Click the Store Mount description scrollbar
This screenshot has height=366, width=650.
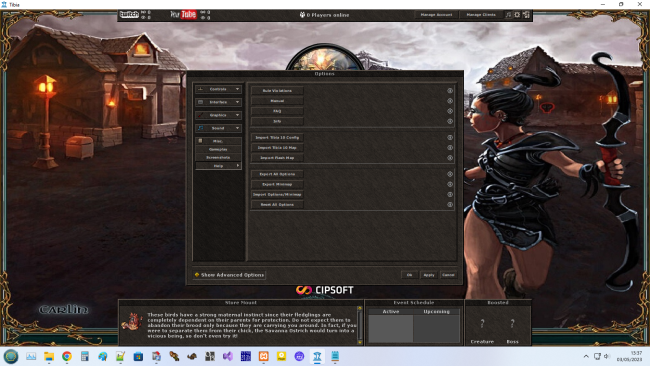tap(359, 325)
